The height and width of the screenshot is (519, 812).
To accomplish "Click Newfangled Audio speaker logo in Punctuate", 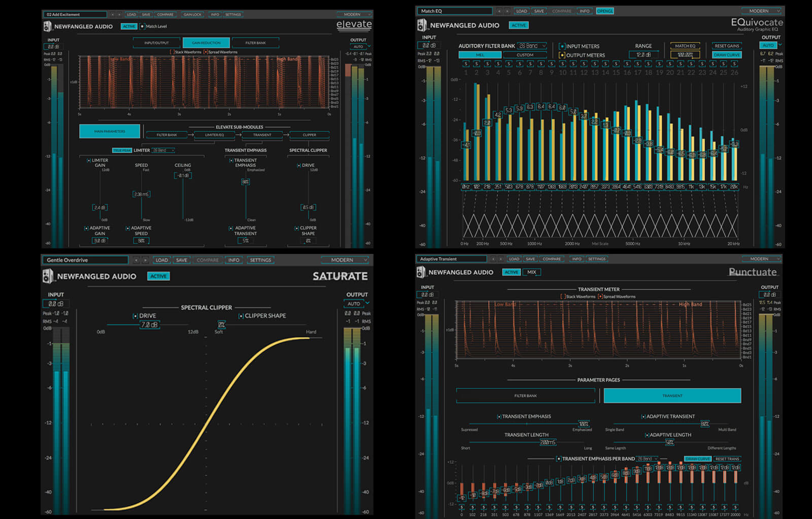I will 421,272.
